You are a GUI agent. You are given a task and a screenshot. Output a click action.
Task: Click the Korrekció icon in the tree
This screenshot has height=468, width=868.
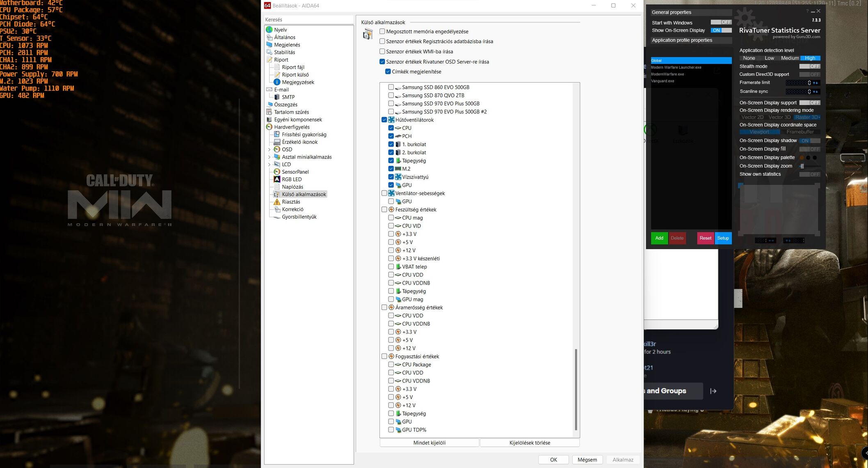pyautogui.click(x=277, y=209)
